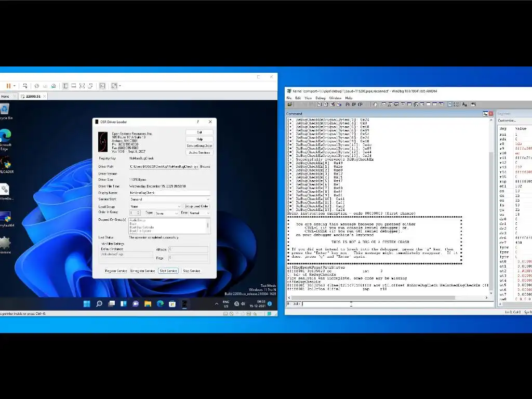This screenshot has height=399, width=532.
Task: Switch to Unity mode icon in VMware
Action: [x=90, y=86]
